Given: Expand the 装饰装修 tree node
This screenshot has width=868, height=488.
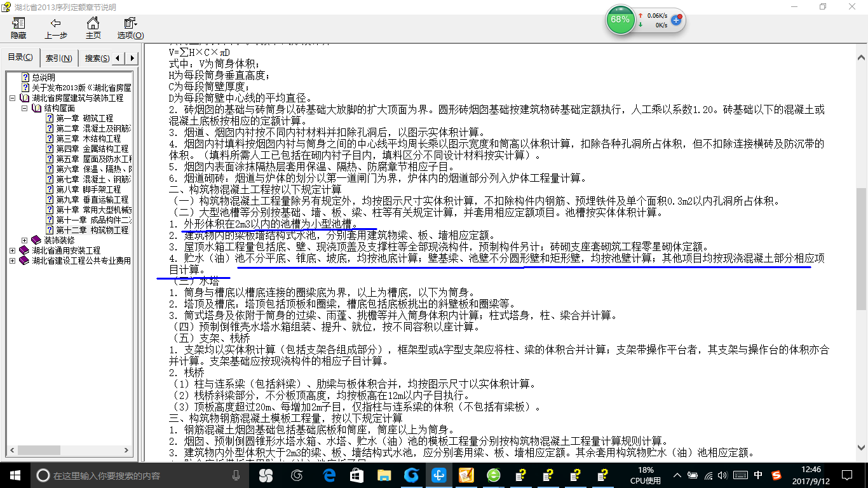Looking at the screenshot, I should [x=24, y=240].
